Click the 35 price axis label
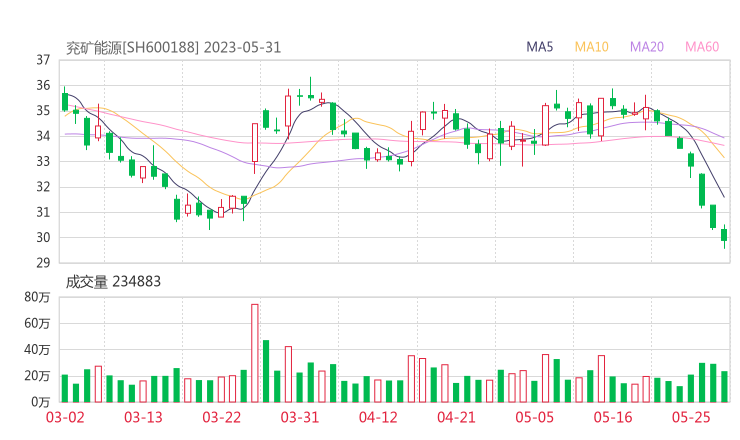 [x=43, y=111]
